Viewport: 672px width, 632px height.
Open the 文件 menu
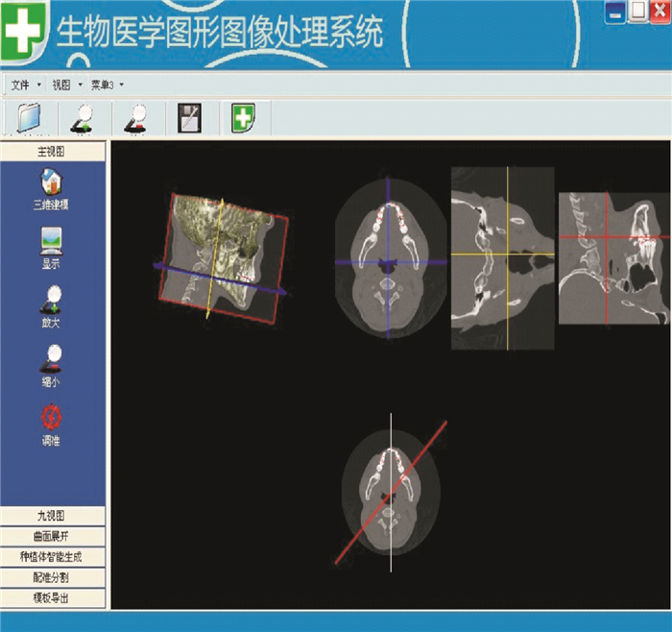[x=21, y=85]
